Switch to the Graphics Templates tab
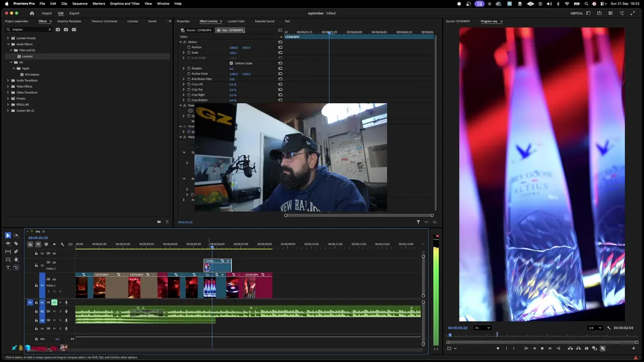644x362 pixels. [x=69, y=21]
